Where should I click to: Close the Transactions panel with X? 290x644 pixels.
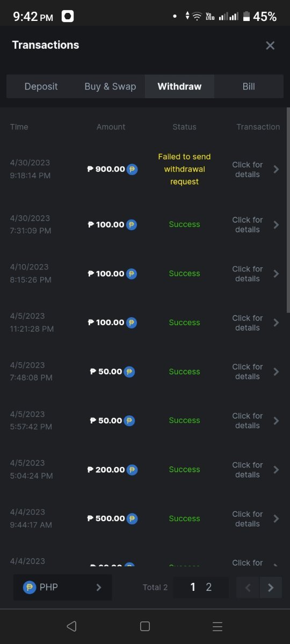(x=270, y=46)
